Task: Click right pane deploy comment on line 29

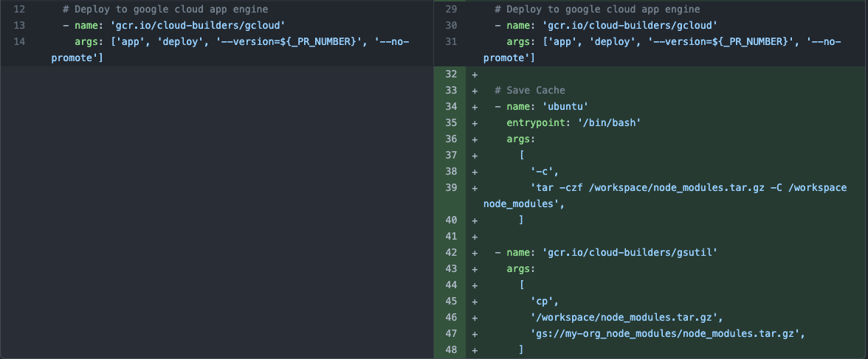Action: coord(597,10)
